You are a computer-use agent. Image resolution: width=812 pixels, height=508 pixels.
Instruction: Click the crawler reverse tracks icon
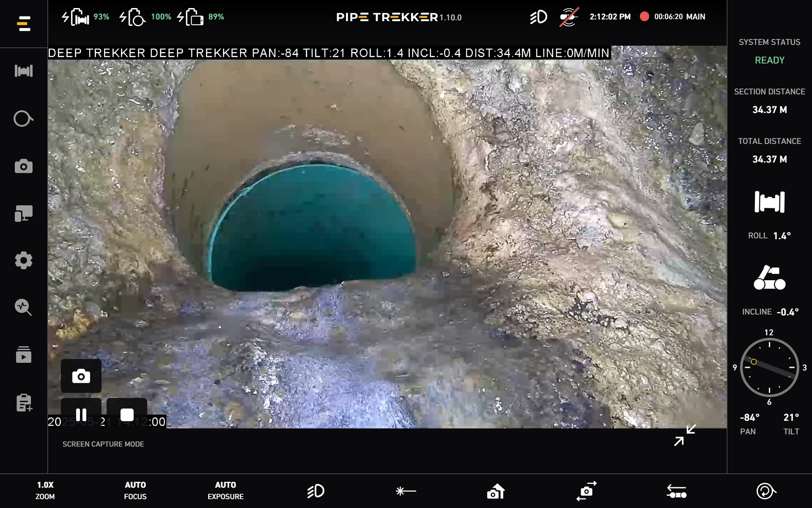[x=676, y=491]
